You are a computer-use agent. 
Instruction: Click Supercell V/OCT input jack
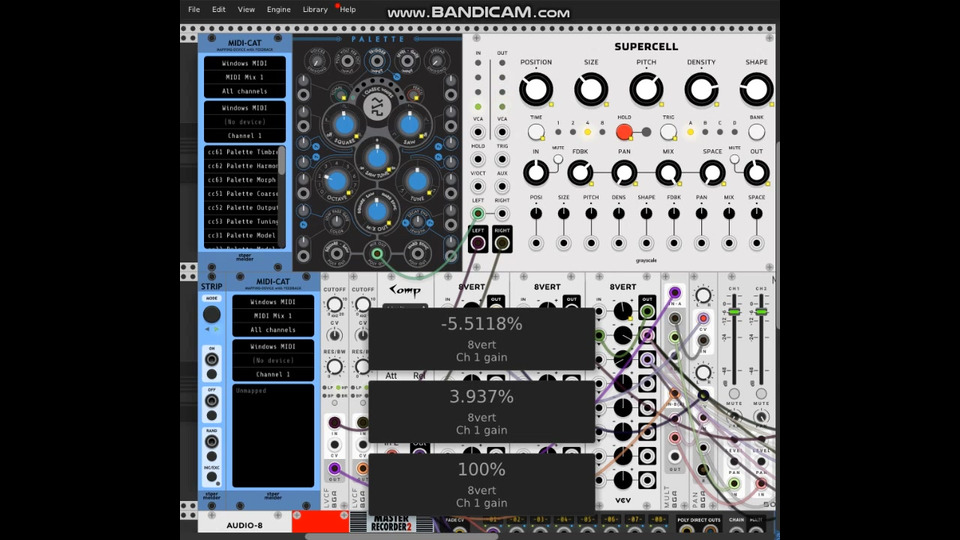point(478,186)
